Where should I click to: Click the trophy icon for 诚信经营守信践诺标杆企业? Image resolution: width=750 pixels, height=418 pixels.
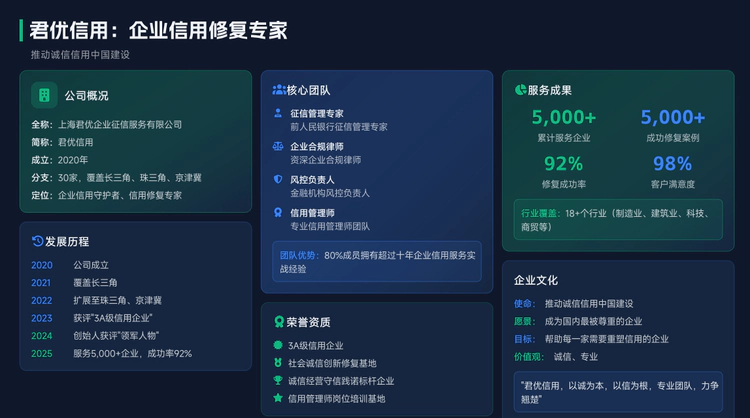click(278, 380)
